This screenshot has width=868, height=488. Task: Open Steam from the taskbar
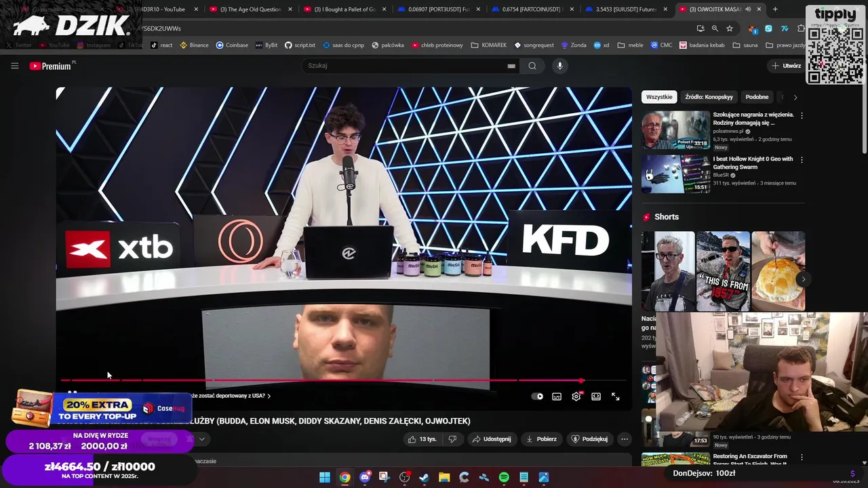point(424,477)
